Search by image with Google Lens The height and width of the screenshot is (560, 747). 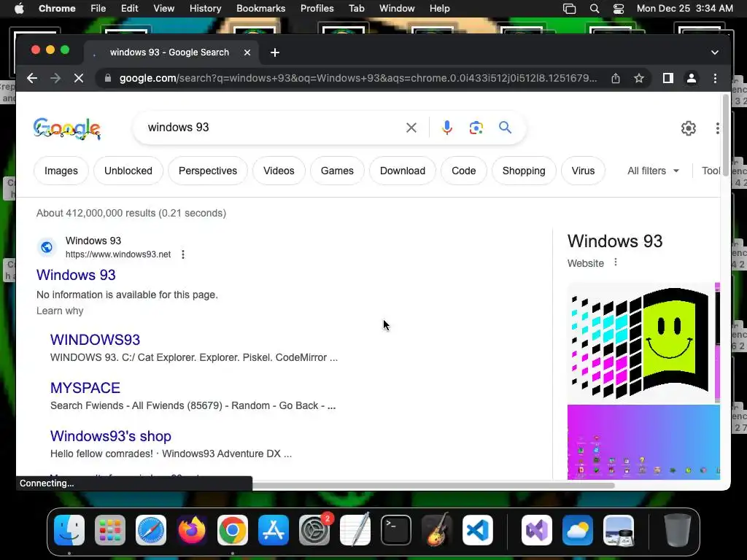(x=476, y=128)
